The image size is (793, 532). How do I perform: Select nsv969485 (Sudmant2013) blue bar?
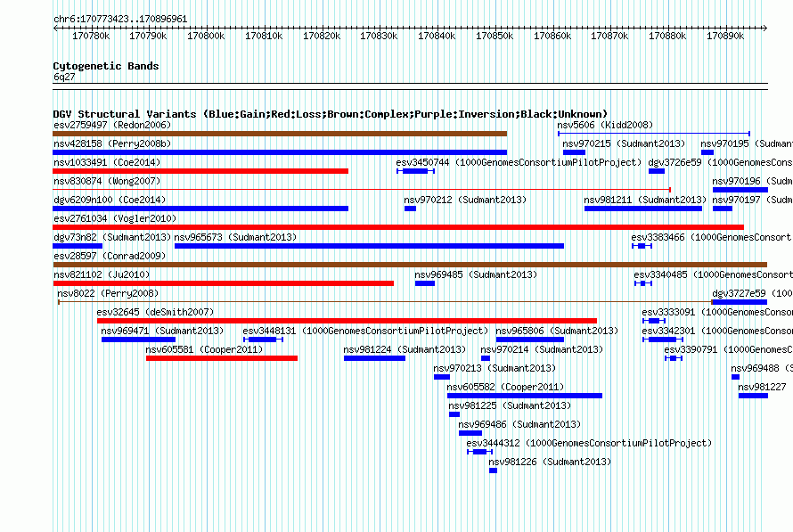[x=425, y=283]
